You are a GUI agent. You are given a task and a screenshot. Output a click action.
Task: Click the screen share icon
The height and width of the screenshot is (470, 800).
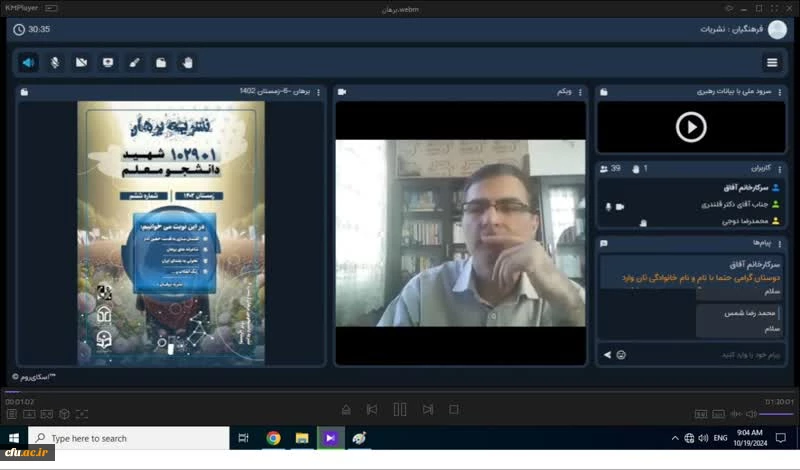[x=108, y=62]
